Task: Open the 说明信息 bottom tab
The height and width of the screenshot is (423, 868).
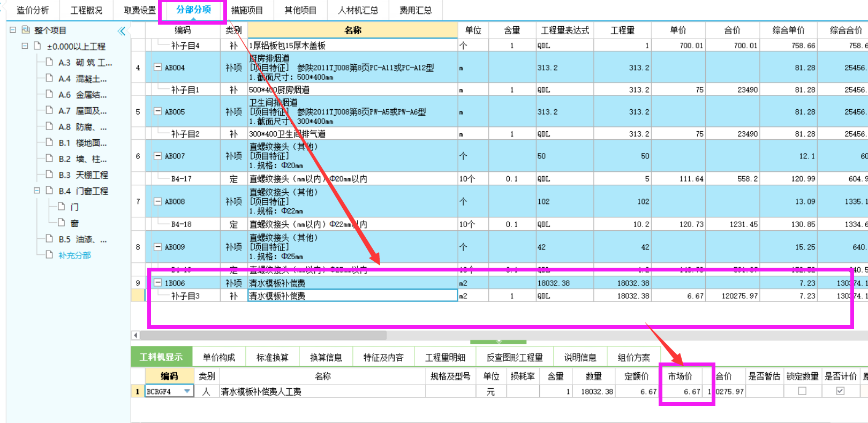Action: pyautogui.click(x=580, y=357)
